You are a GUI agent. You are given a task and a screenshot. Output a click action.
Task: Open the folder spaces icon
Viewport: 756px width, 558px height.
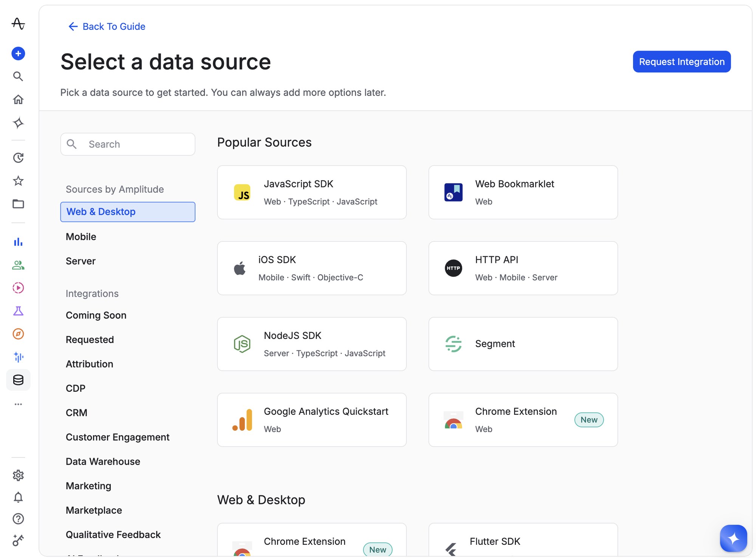pyautogui.click(x=18, y=204)
